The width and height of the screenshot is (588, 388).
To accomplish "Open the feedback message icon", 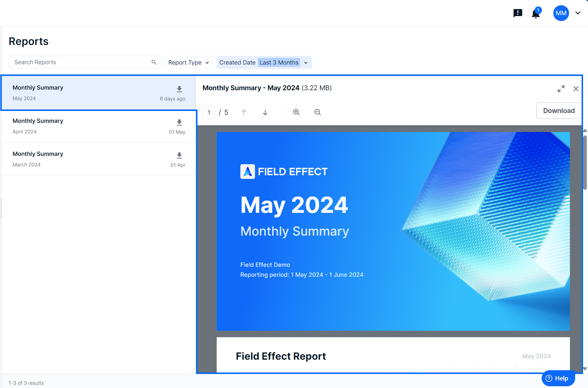I will coord(518,13).
